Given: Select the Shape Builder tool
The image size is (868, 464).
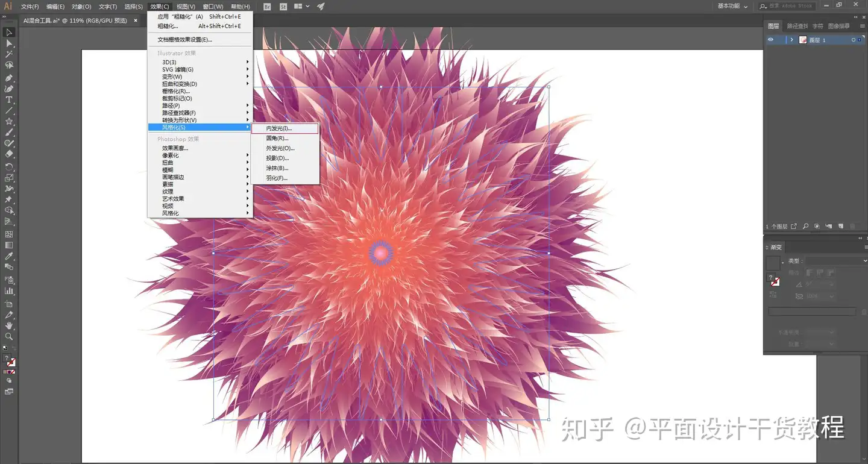Looking at the screenshot, I should pos(9,210).
